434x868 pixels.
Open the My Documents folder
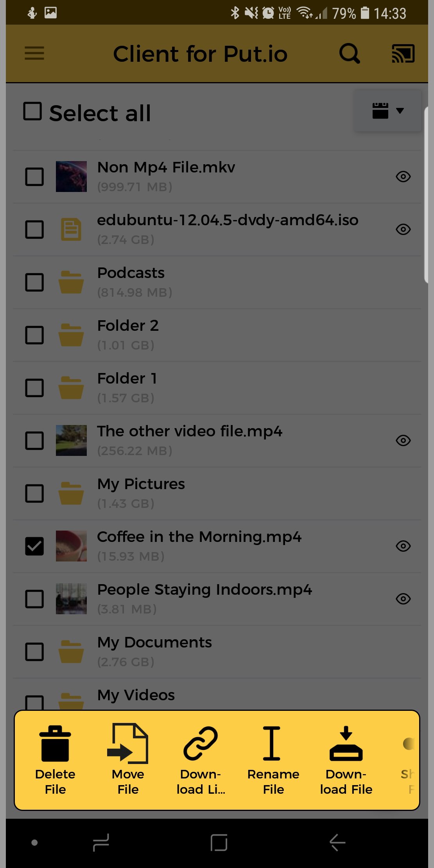pos(217,652)
